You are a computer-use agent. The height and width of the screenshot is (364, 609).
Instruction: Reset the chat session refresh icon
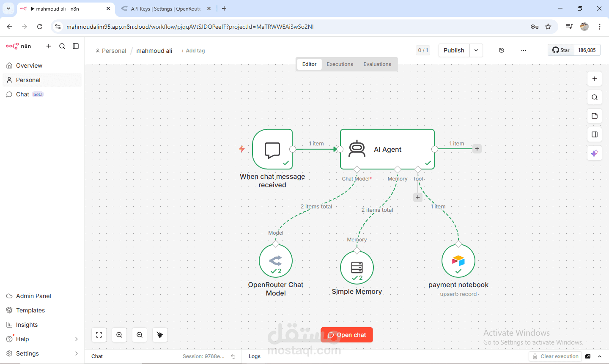pos(233,356)
